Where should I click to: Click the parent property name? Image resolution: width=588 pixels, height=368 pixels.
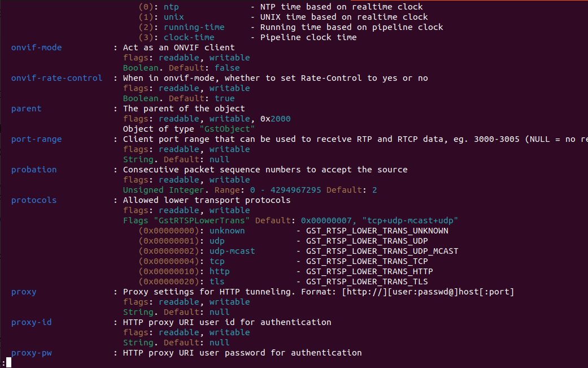[x=26, y=109]
